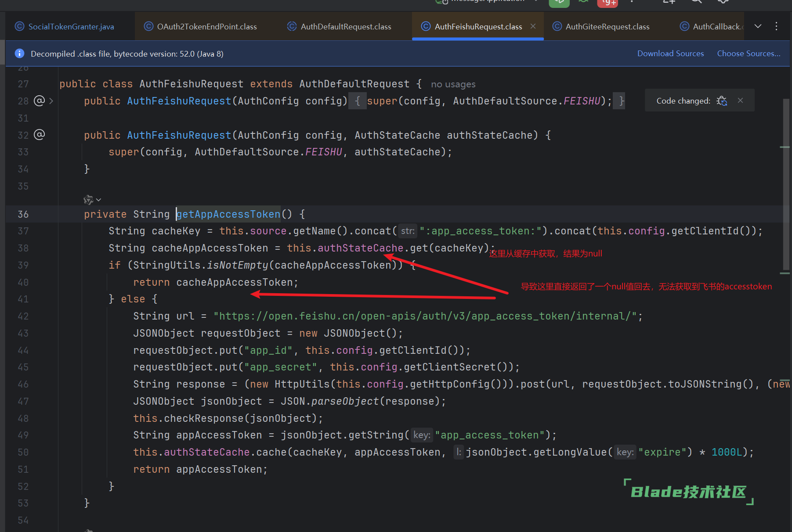This screenshot has height=532, width=792.
Task: Click the editor vertical scrollbar
Action: pyautogui.click(x=786, y=184)
